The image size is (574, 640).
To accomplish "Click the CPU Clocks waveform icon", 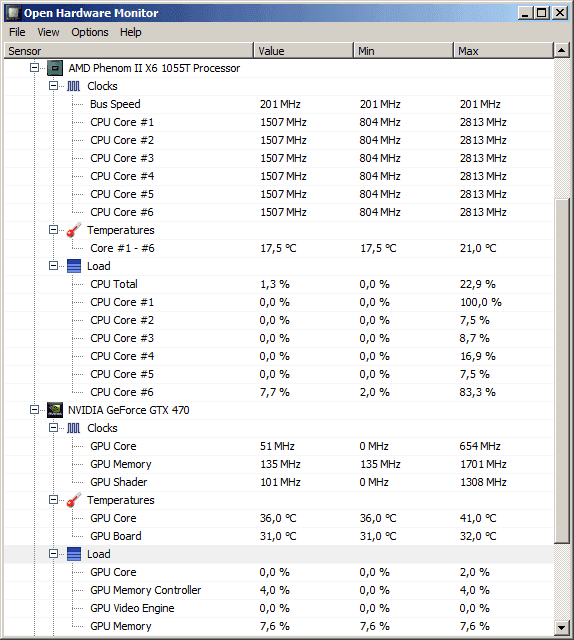I will pyautogui.click(x=73, y=86).
